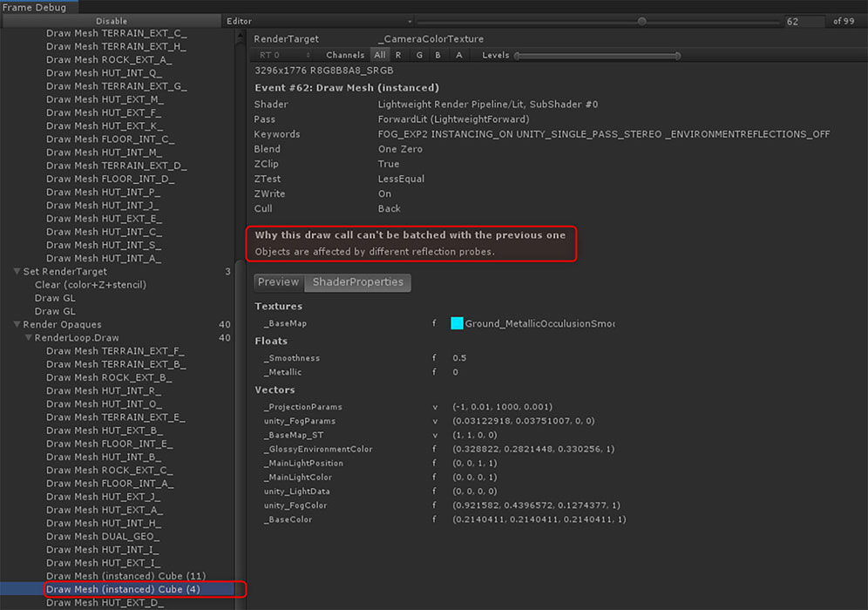Screen dimensions: 868x610
Task: Collapse the Render Opaques tree node
Action: pos(17,324)
